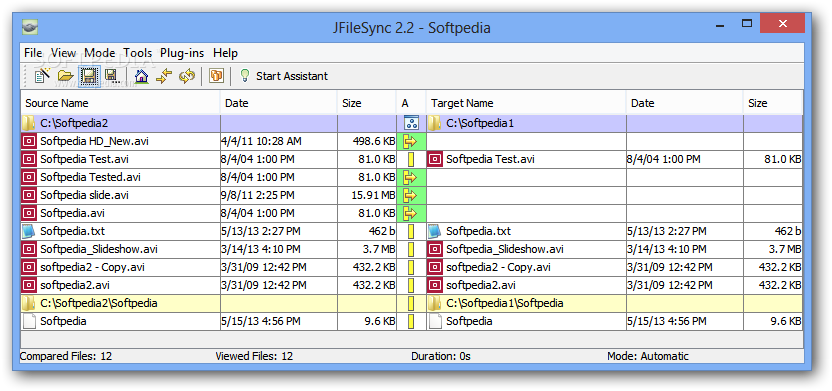This screenshot has height=391, width=832.
Task: Open the Tools menu
Action: (138, 53)
